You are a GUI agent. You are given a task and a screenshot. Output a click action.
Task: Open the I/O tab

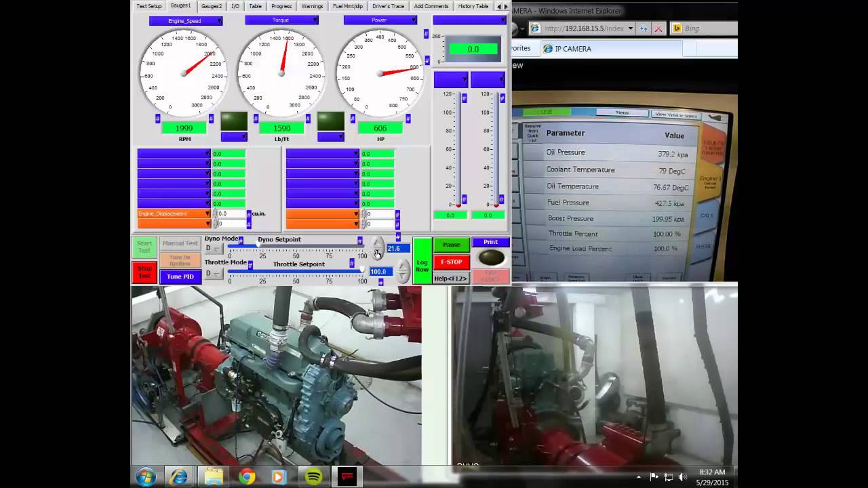(x=235, y=6)
